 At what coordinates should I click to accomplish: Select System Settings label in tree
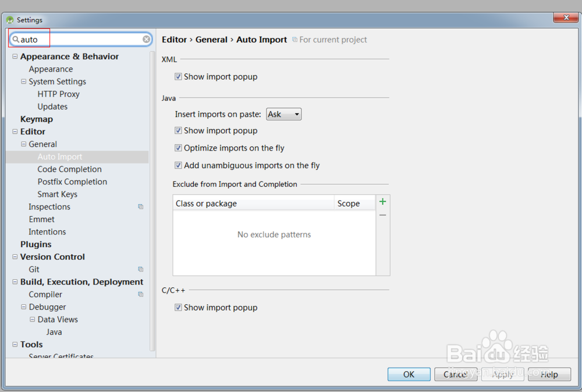[57, 81]
